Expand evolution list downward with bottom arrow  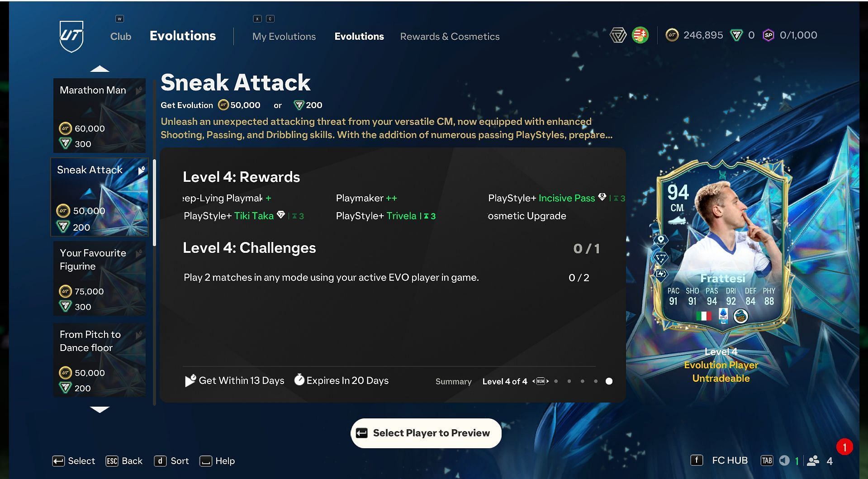click(100, 409)
